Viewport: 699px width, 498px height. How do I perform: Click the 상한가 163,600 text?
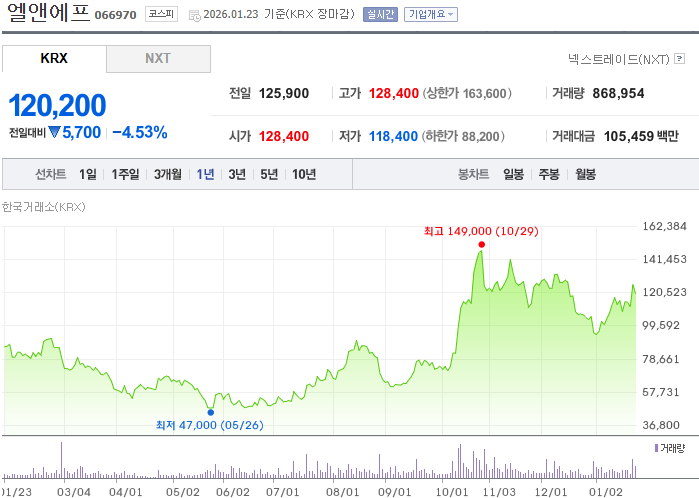click(x=467, y=93)
